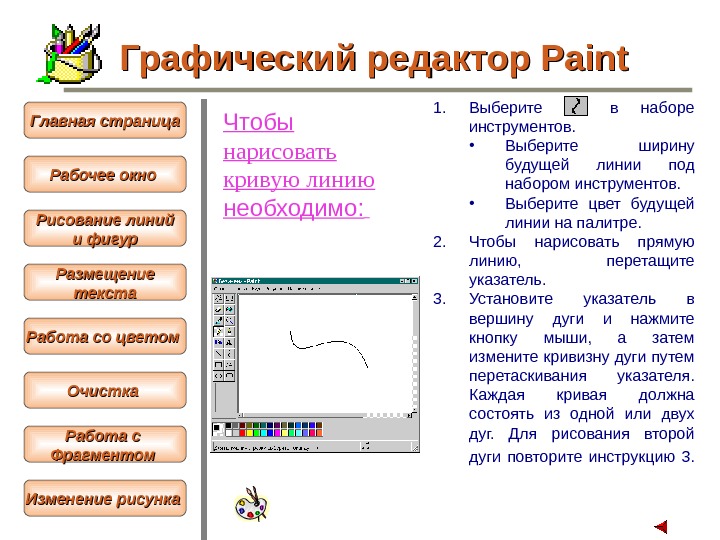Choose the Pencil tool in Paint toolbox
Viewport: 720px width, 540px height.
218,332
